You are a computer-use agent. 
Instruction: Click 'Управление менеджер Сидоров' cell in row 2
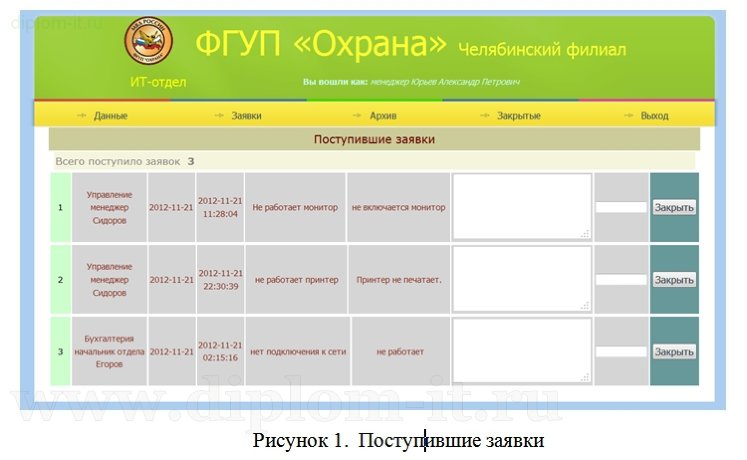tap(109, 280)
